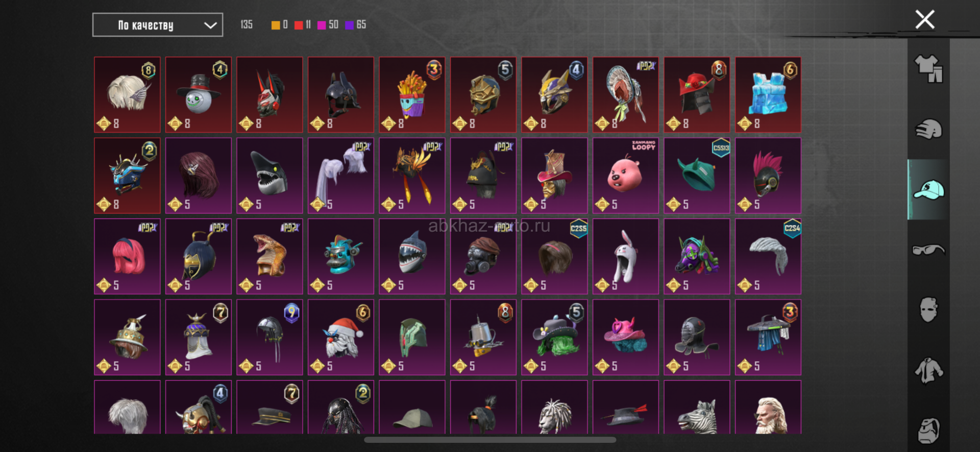Open the jacket category icon

(928, 370)
